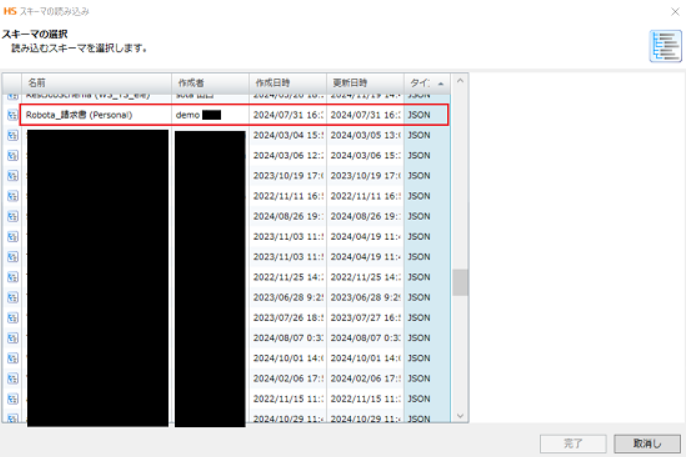
Task: Click the created date 2024/02/06 17: cell
Action: (288, 379)
